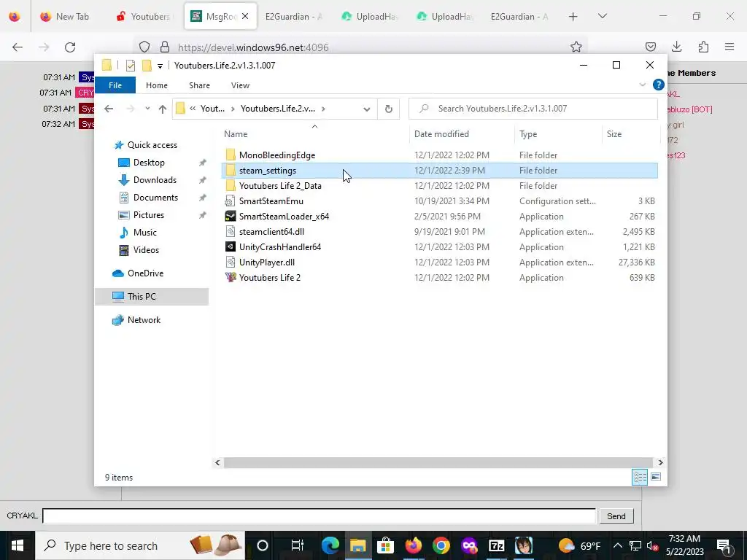Click New folder icon in Explorer title bar
This screenshot has width=747, height=560.
tap(147, 65)
